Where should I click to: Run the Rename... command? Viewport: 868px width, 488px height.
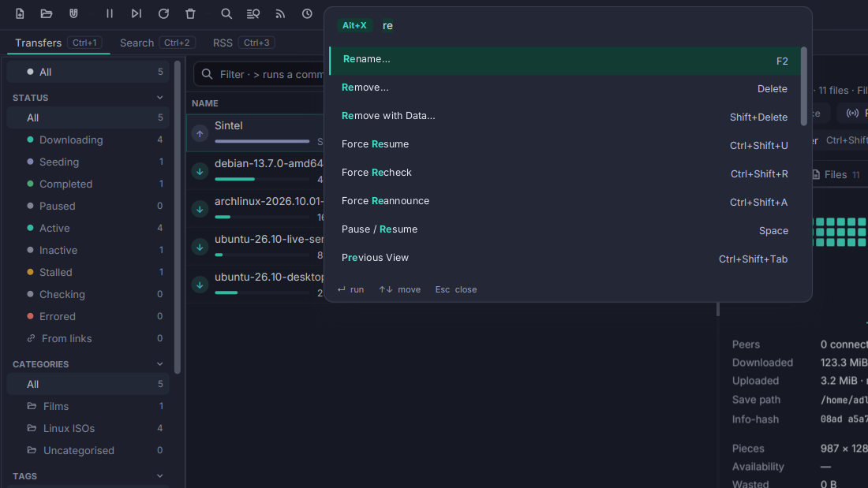pos(565,60)
